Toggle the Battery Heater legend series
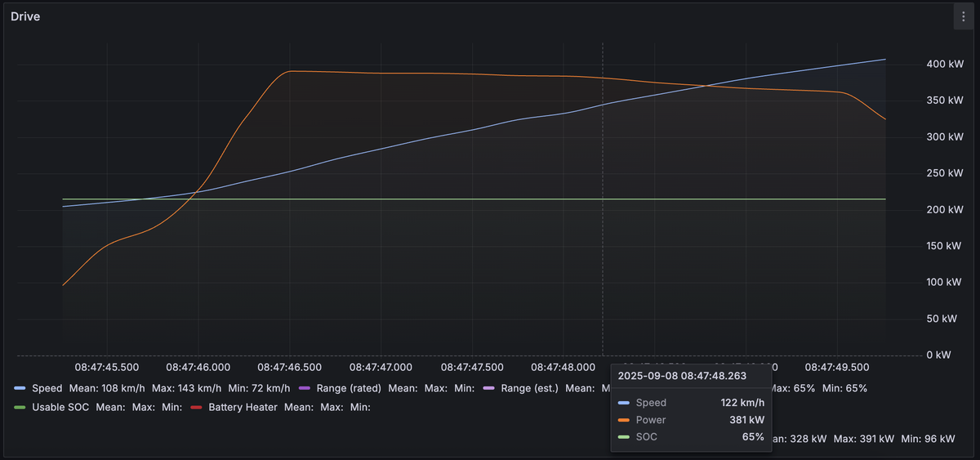The height and width of the screenshot is (460, 980). tap(243, 406)
